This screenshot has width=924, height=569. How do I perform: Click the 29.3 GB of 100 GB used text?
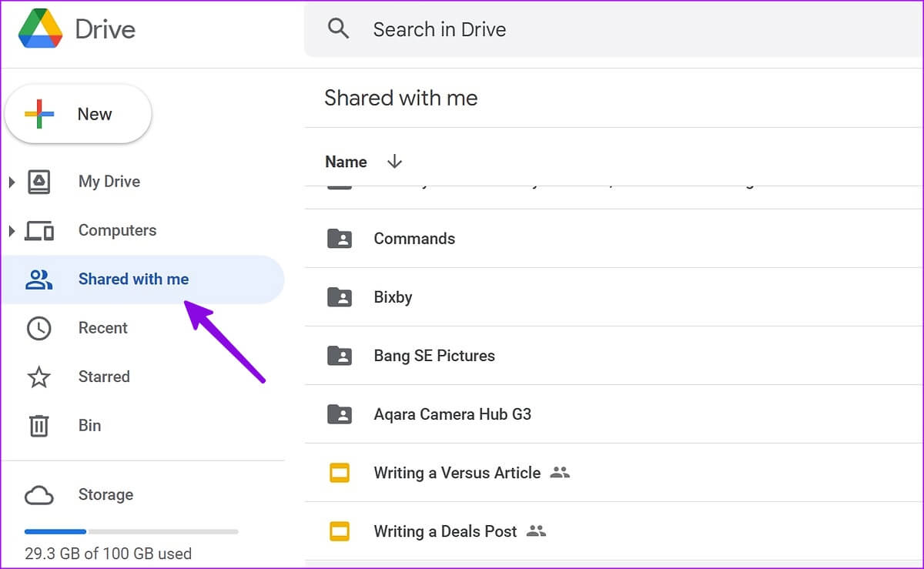tap(109, 554)
